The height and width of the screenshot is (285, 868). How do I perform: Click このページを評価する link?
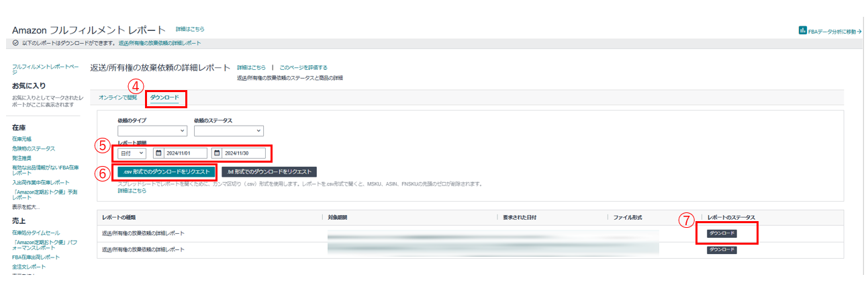[303, 68]
